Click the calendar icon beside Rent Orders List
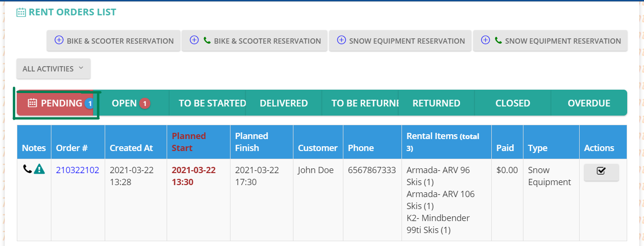The height and width of the screenshot is (246, 644). [21, 12]
